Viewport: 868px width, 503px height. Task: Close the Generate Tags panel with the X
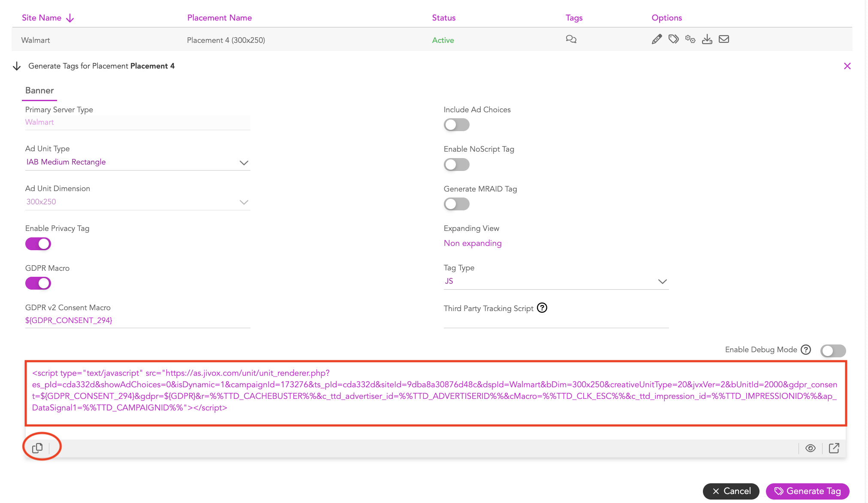[x=847, y=66]
